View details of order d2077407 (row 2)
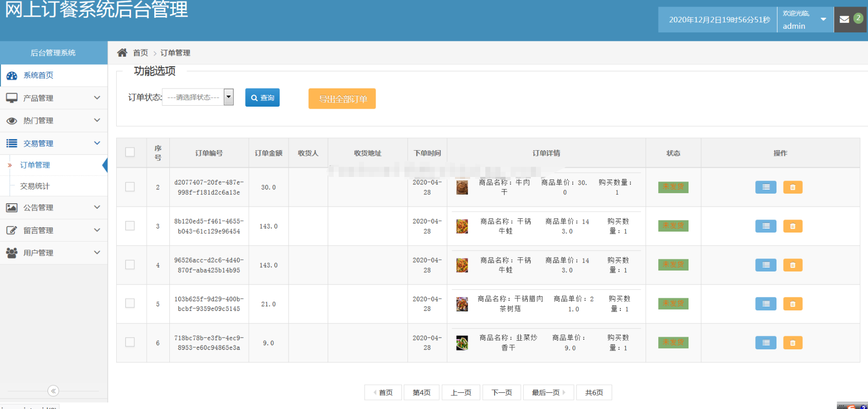The image size is (868, 409). 765,187
